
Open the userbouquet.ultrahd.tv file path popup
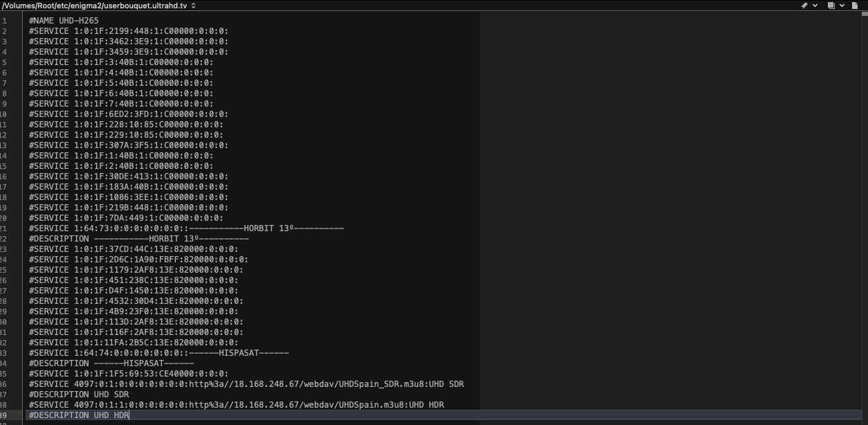(x=94, y=6)
